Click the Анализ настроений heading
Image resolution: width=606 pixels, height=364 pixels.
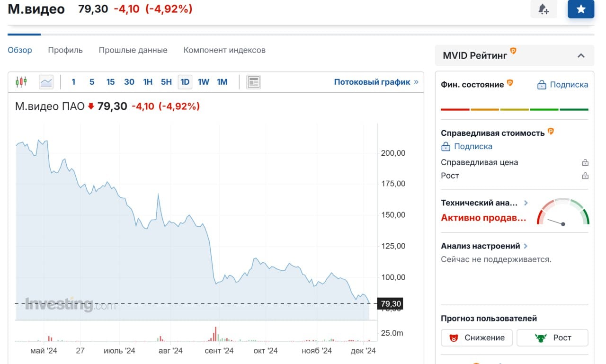pos(481,246)
